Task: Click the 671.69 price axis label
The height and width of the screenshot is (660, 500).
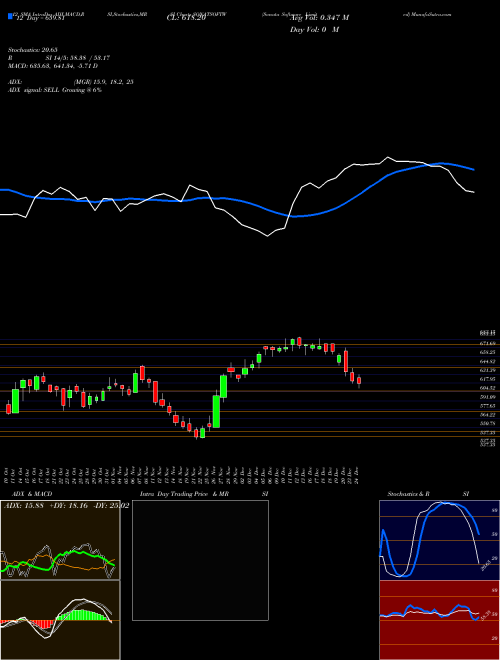Action: (x=488, y=344)
